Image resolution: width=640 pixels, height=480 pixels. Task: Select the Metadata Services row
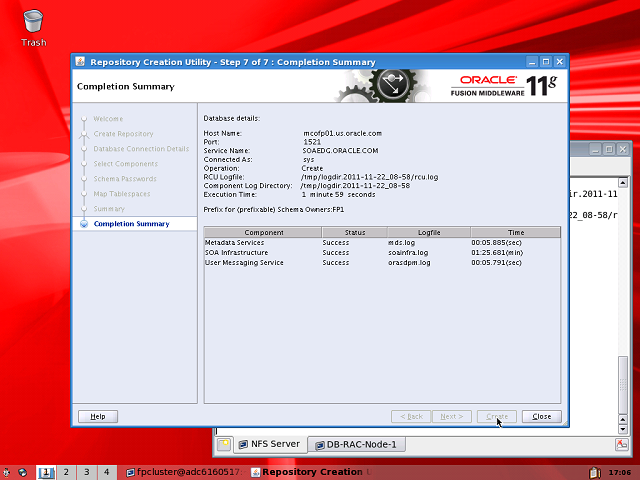[x=382, y=242]
